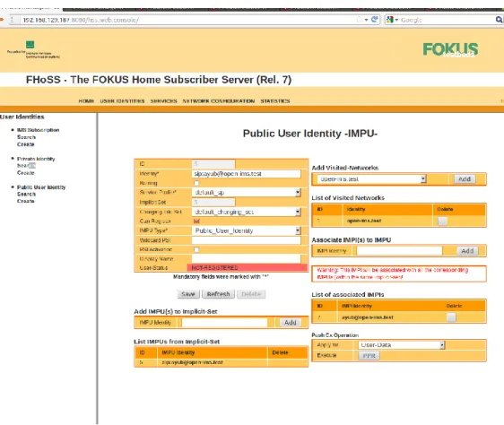
Task: Click the Private Identity sidebar heading
Action: pos(36,159)
